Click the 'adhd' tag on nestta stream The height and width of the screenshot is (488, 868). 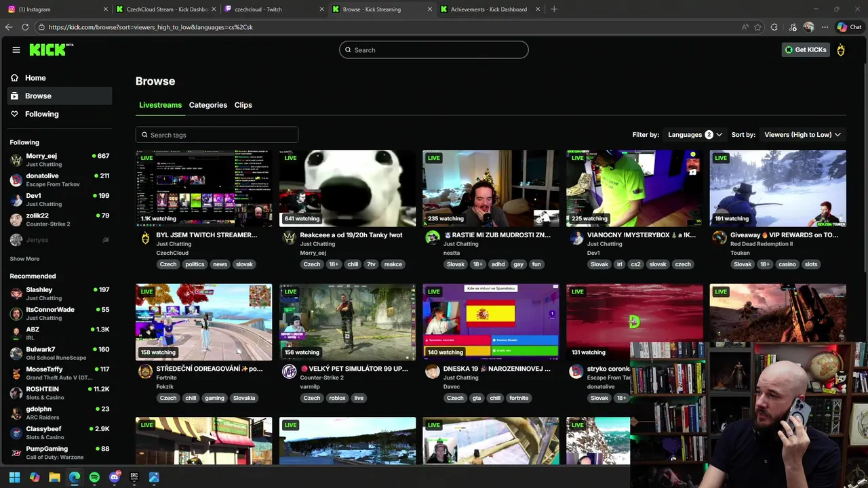coord(498,264)
